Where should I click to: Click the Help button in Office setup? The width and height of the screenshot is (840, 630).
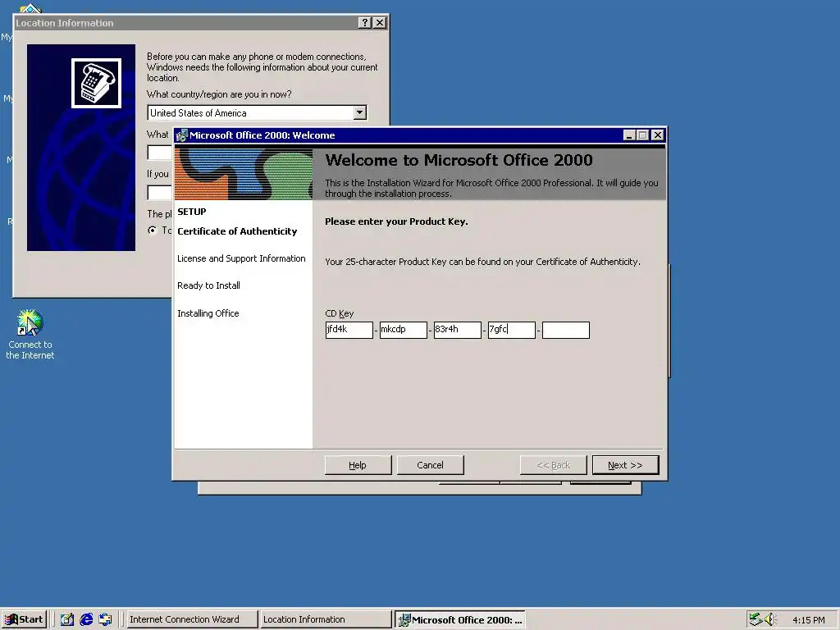coord(358,465)
